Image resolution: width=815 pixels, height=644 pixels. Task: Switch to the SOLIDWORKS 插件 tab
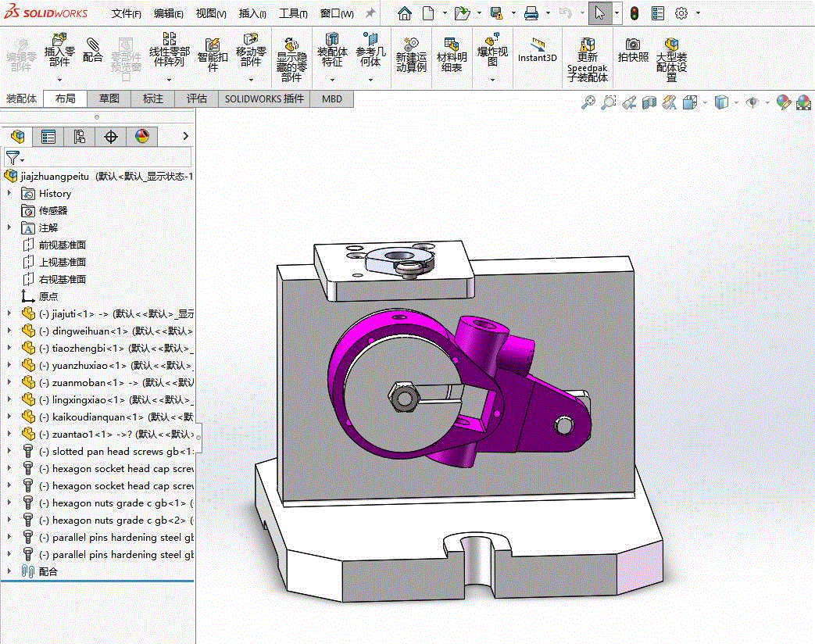pyautogui.click(x=264, y=98)
